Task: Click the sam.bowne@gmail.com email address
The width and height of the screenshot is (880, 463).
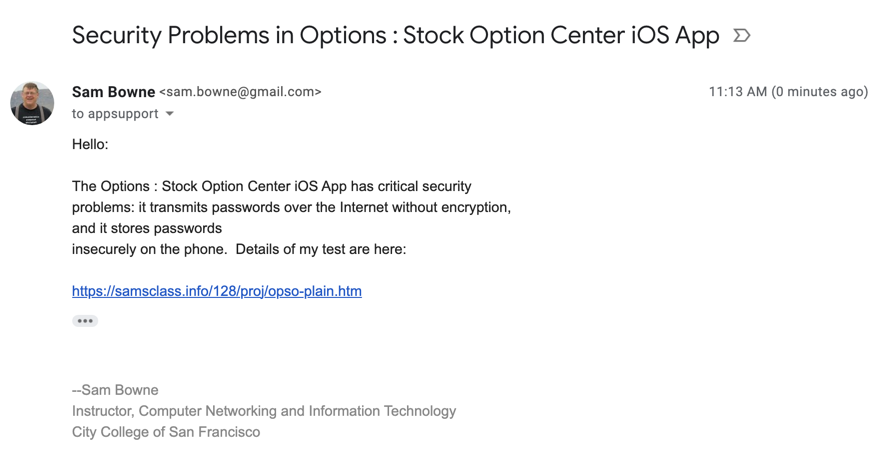Action: [240, 92]
